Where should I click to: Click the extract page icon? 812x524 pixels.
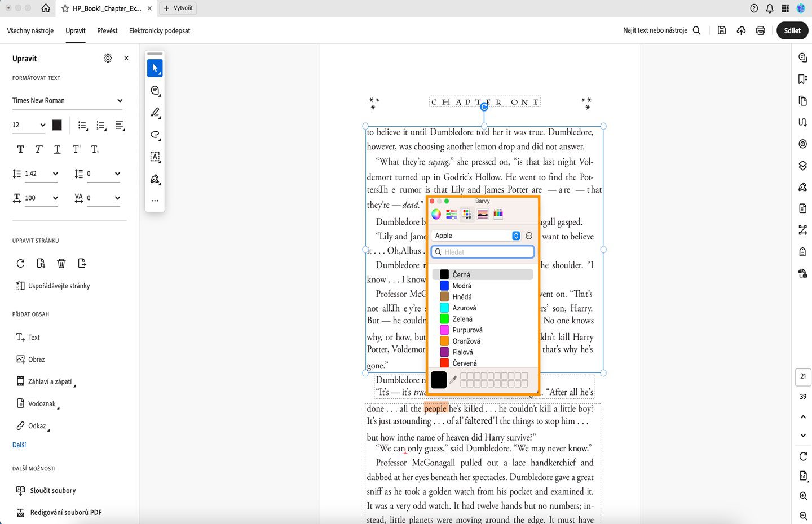[82, 263]
